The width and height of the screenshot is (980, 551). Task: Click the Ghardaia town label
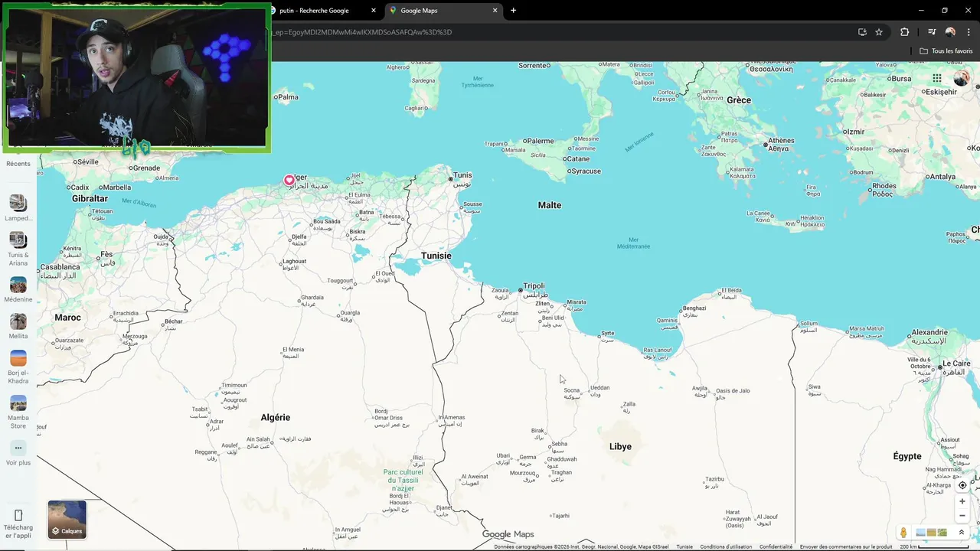click(312, 298)
